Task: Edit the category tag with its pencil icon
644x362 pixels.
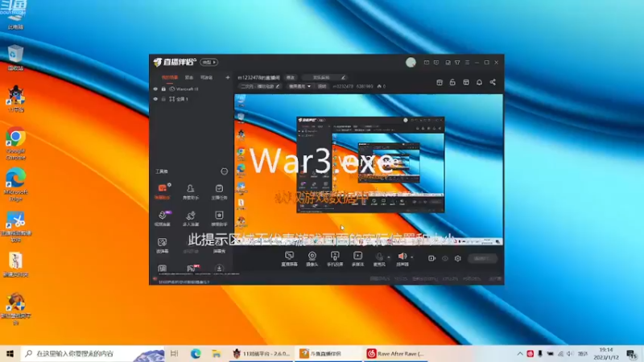Action: [278, 87]
